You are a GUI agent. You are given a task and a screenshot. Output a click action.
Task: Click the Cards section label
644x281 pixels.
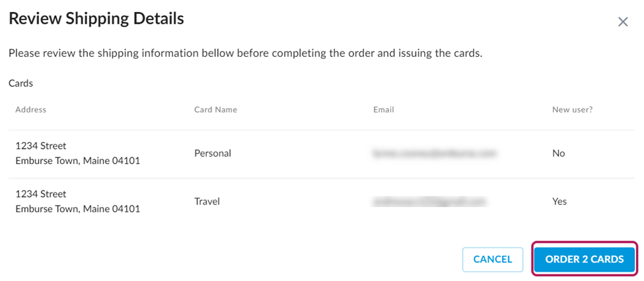click(20, 84)
